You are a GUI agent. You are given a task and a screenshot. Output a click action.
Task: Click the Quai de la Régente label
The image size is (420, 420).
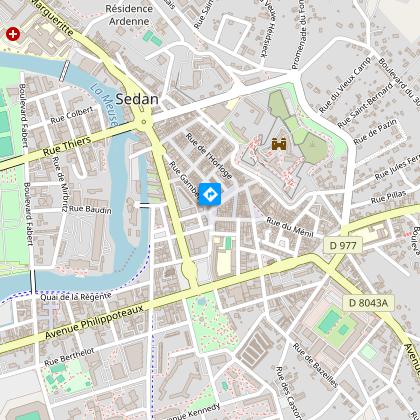[76, 296]
